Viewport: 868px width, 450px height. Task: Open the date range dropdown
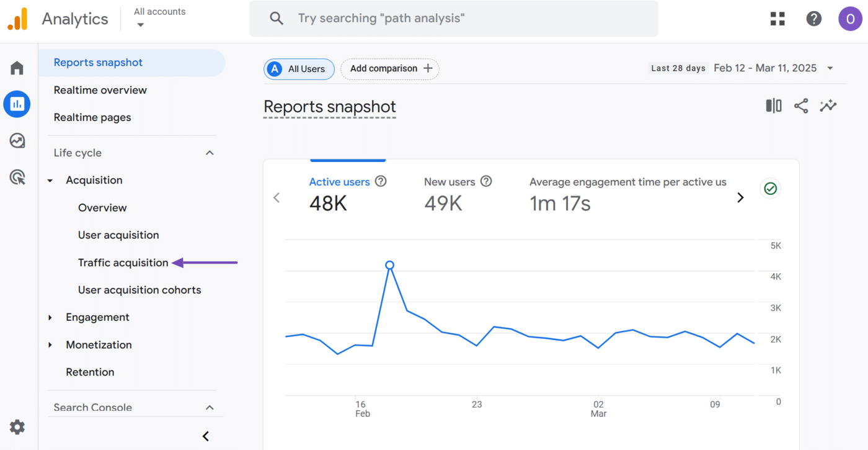coord(830,68)
